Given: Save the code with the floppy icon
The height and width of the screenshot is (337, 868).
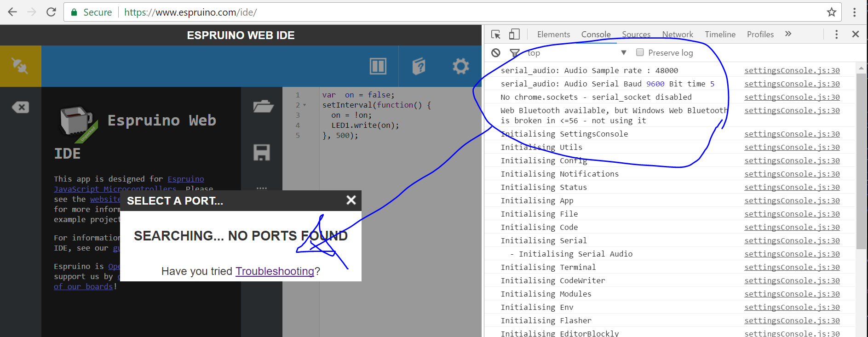Looking at the screenshot, I should click(262, 152).
